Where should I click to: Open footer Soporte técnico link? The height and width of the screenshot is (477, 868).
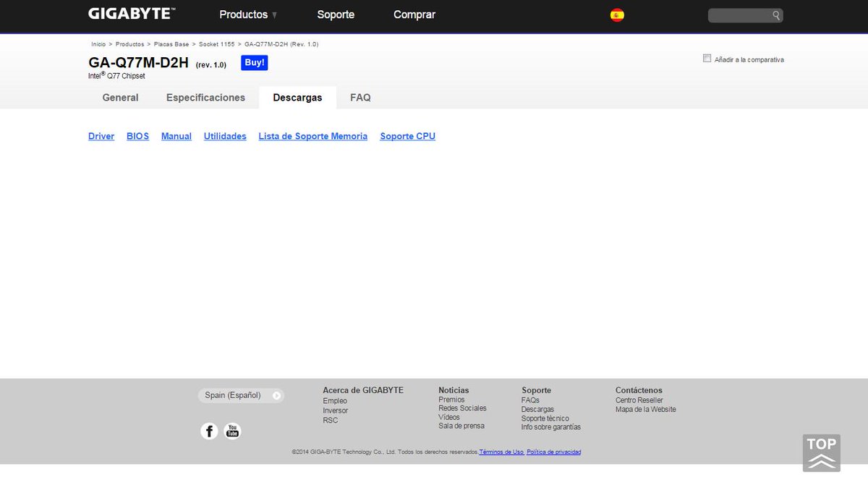coord(545,418)
